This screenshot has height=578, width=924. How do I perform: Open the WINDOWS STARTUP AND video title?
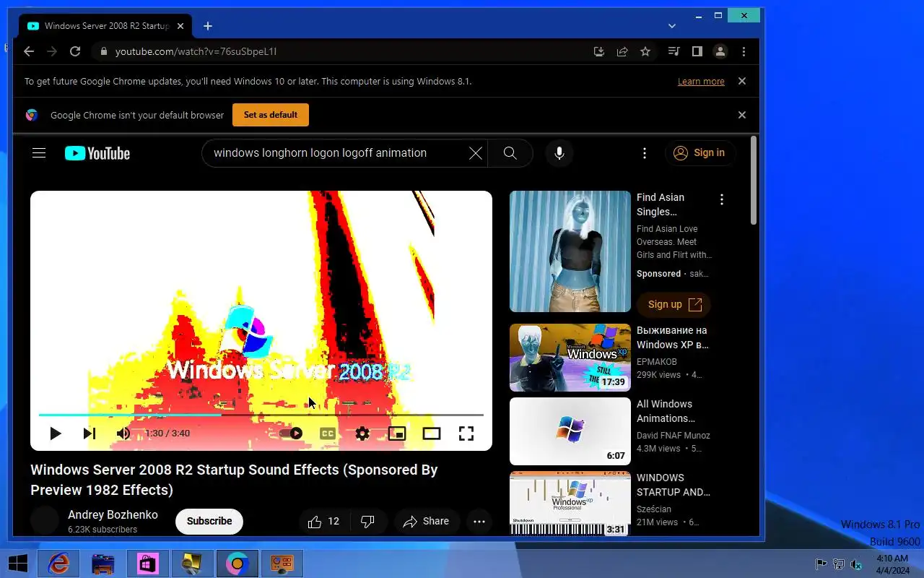coord(673,485)
